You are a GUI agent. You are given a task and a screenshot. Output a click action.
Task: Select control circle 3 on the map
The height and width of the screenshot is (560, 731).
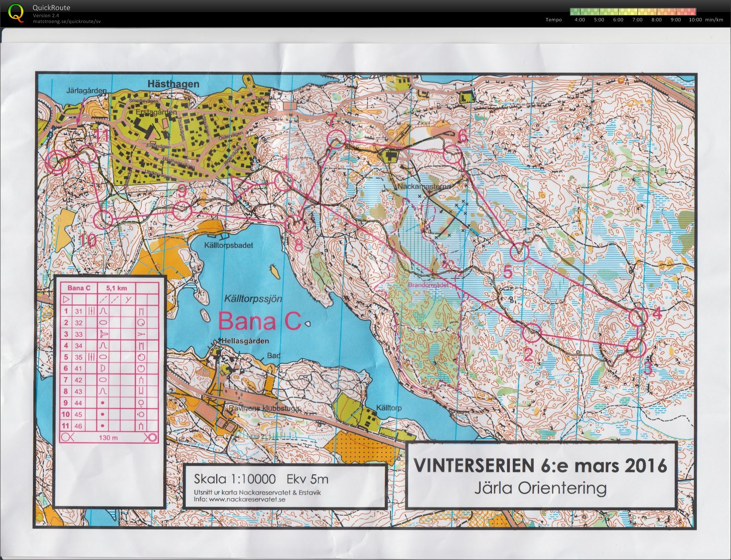click(x=636, y=347)
